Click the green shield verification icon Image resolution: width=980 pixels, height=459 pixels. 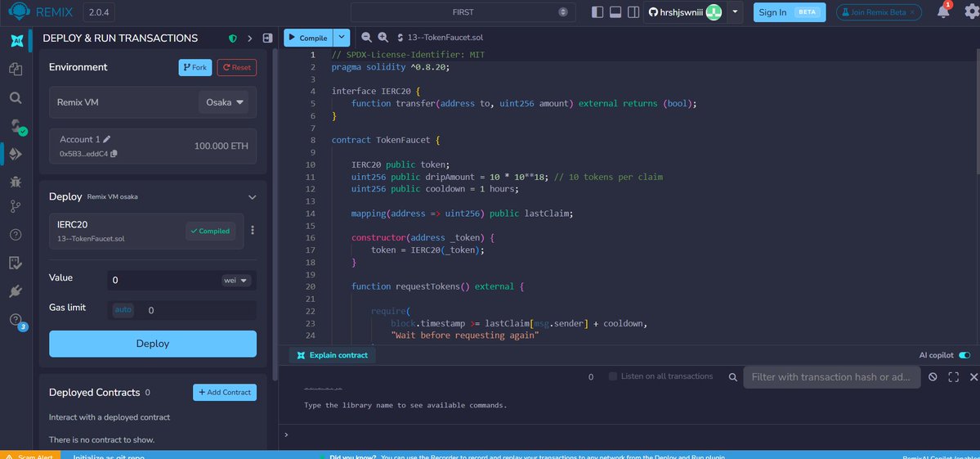pos(232,38)
